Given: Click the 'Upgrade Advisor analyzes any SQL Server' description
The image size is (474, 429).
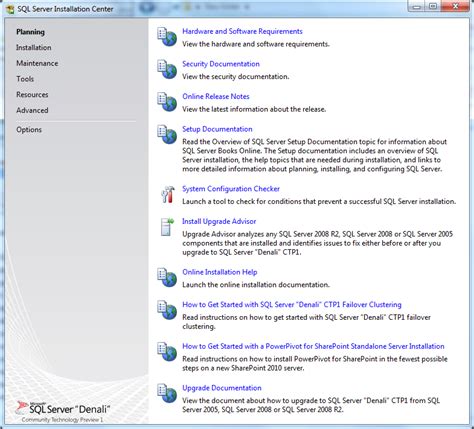Looking at the screenshot, I should 317,243.
